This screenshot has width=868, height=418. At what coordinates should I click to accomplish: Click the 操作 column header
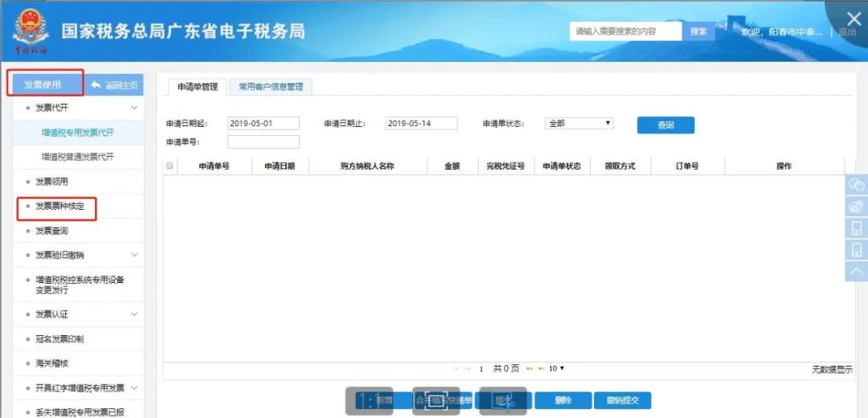tap(784, 166)
